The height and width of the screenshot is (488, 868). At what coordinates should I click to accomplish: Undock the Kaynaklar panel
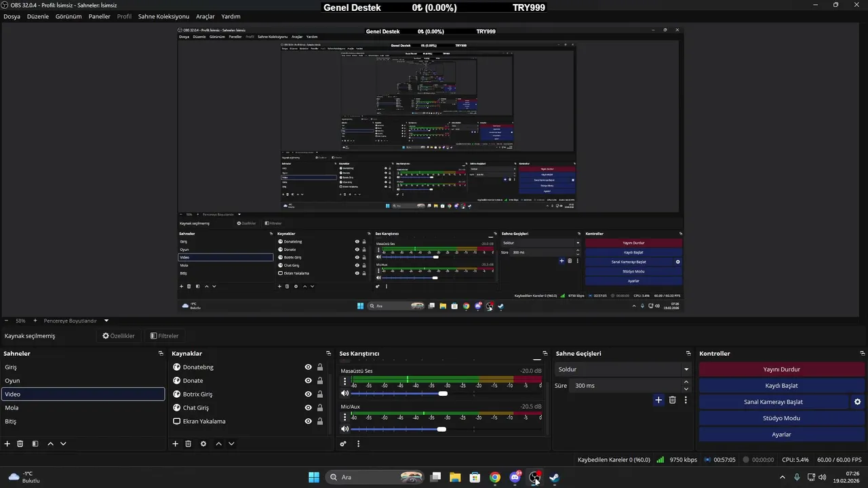click(329, 354)
